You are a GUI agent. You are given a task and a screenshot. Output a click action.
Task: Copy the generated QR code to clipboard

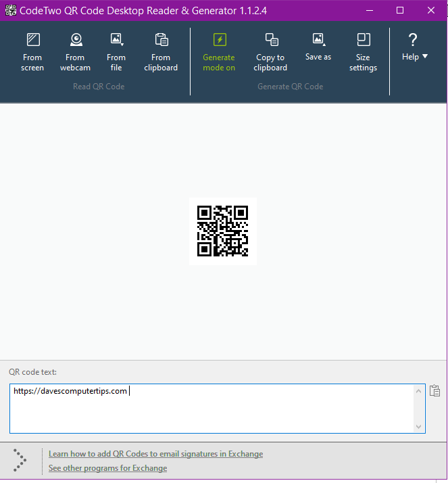pyautogui.click(x=270, y=52)
